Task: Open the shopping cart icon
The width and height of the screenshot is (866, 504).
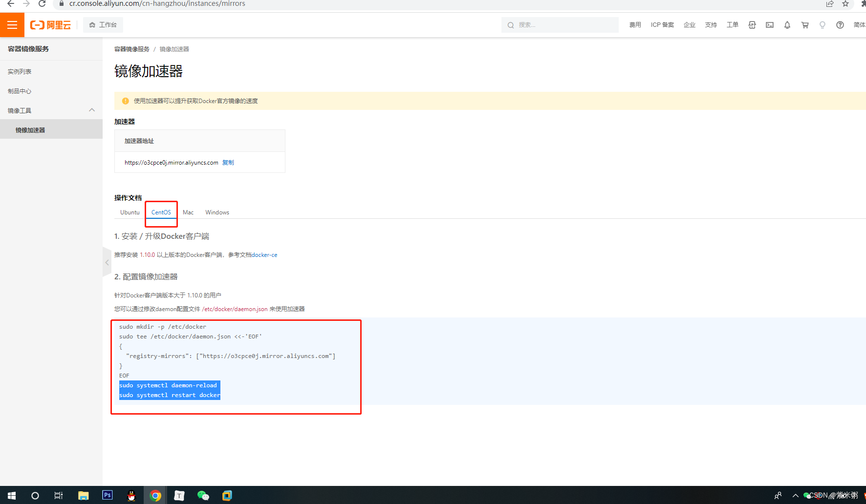Action: coord(805,25)
